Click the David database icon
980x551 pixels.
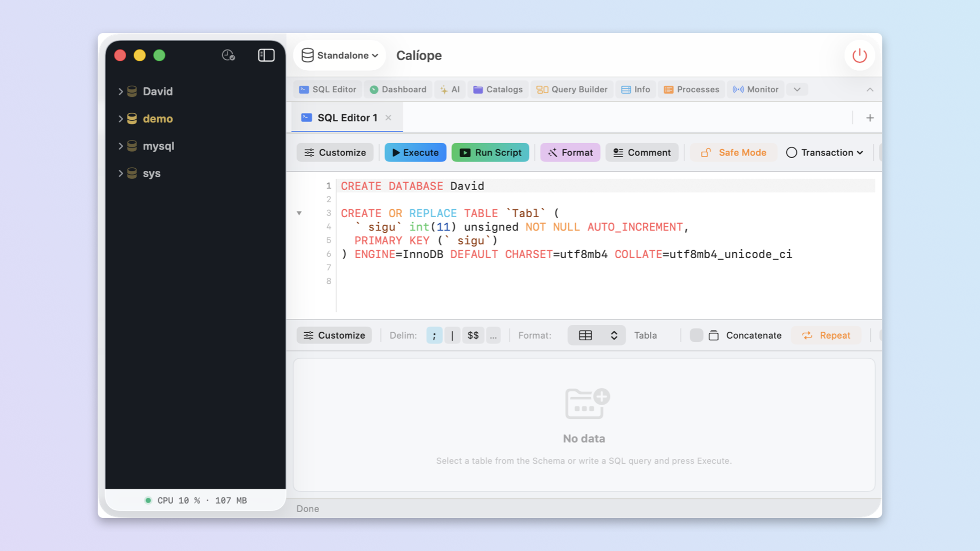click(x=132, y=91)
